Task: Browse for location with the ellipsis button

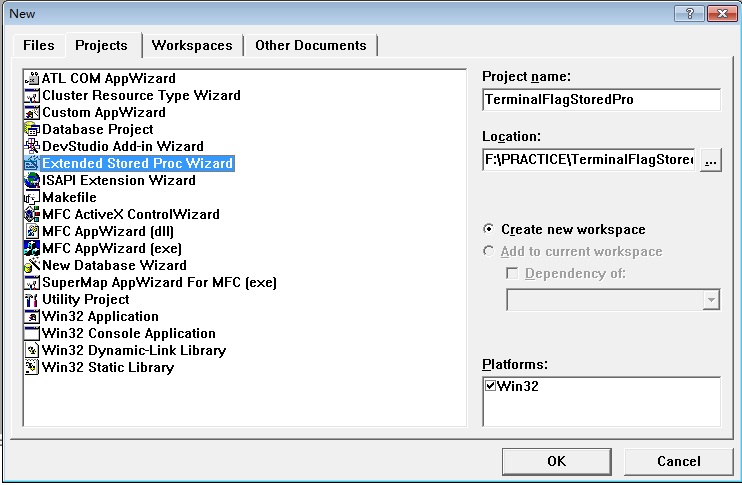Action: pyautogui.click(x=710, y=161)
